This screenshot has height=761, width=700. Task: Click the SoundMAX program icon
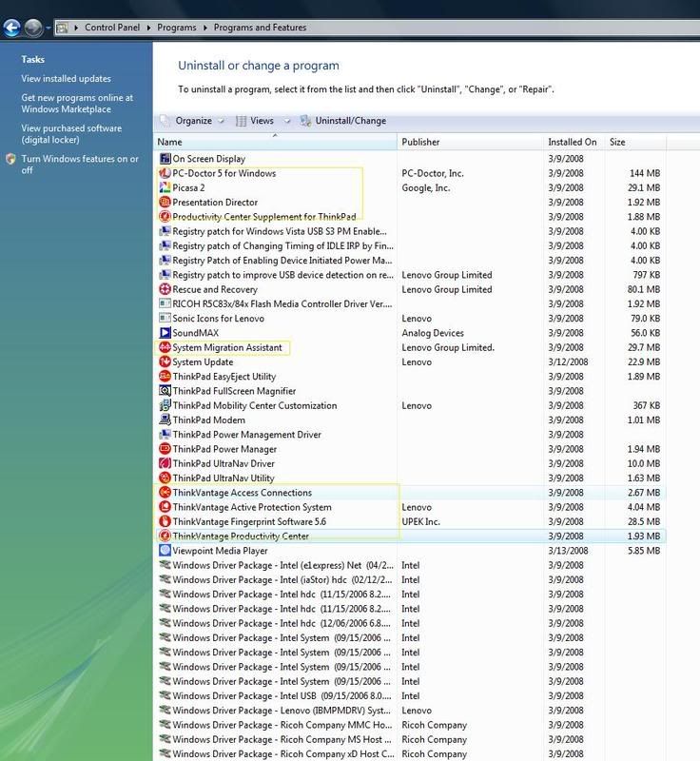coord(165,333)
